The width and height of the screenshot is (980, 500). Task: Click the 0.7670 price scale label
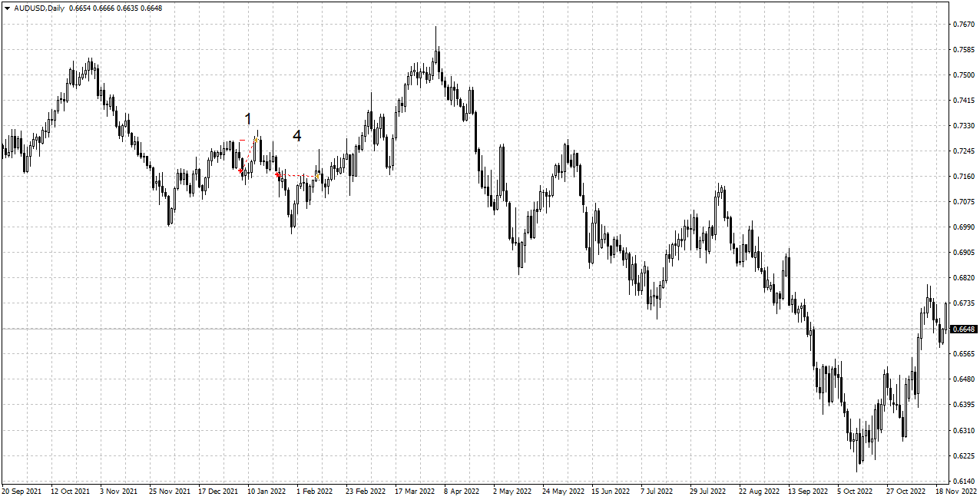[964, 25]
